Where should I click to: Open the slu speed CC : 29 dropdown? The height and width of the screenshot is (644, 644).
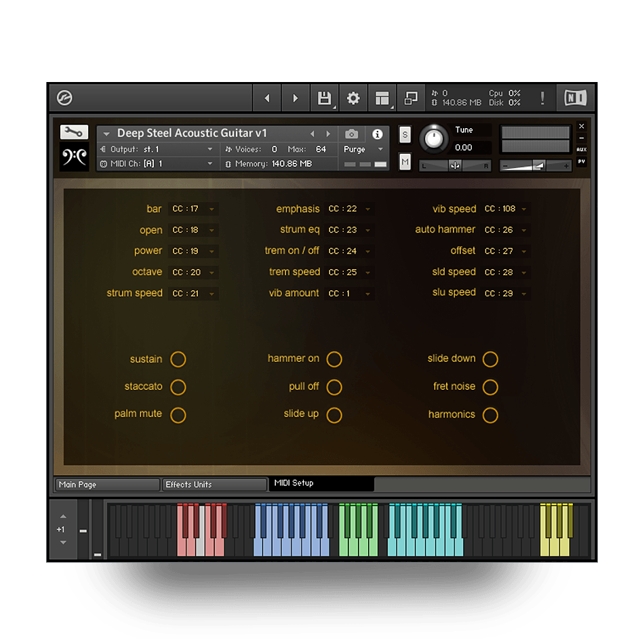505,294
